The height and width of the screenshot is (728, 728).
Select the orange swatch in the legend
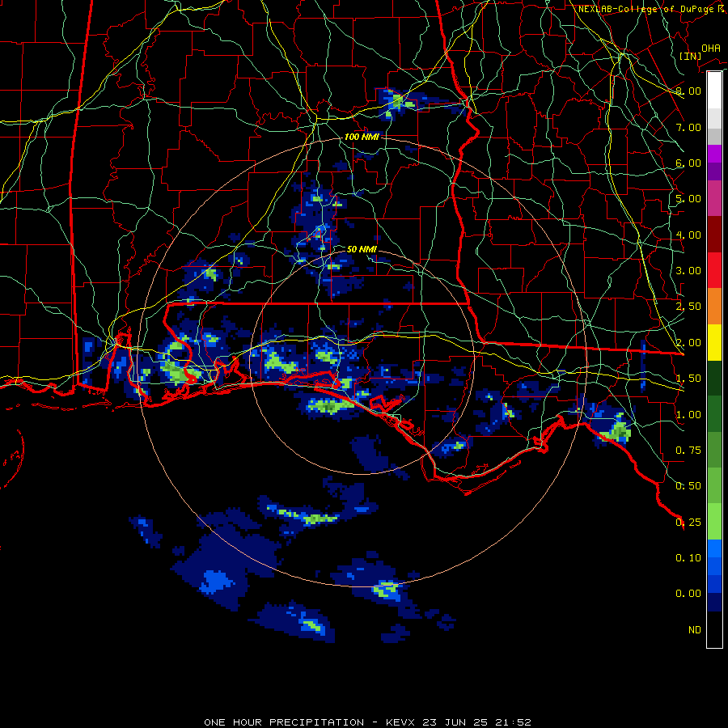coord(714,307)
